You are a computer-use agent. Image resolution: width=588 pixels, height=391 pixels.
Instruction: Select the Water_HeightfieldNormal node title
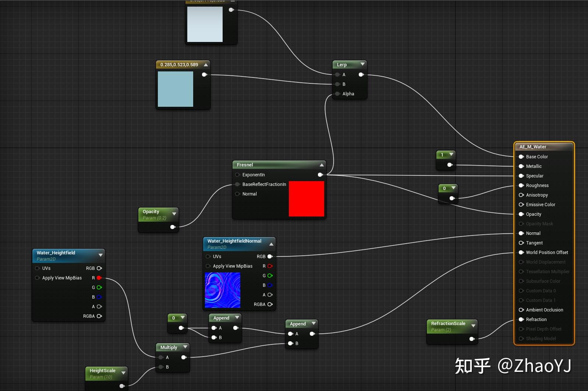tap(234, 241)
